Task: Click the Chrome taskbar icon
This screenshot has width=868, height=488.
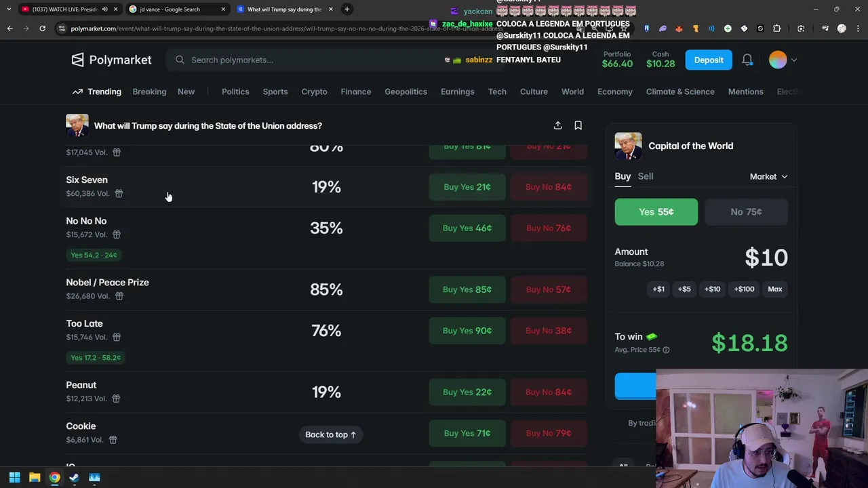Action: [54, 477]
